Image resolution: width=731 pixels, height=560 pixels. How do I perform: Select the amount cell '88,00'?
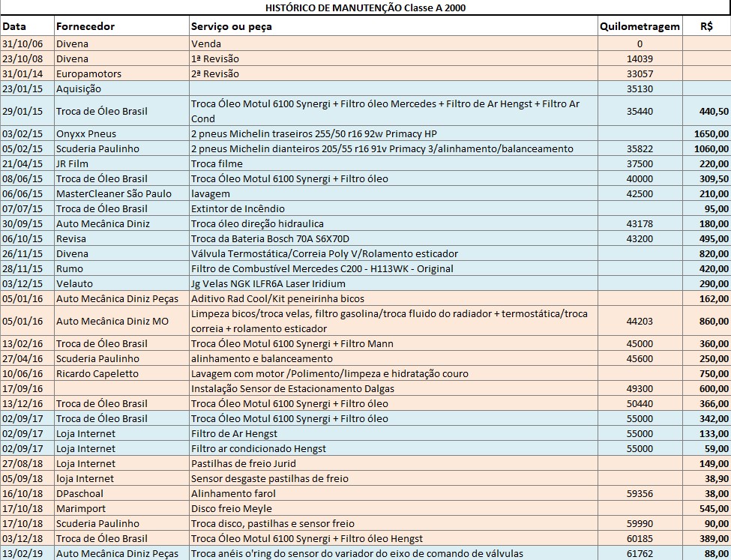706,553
